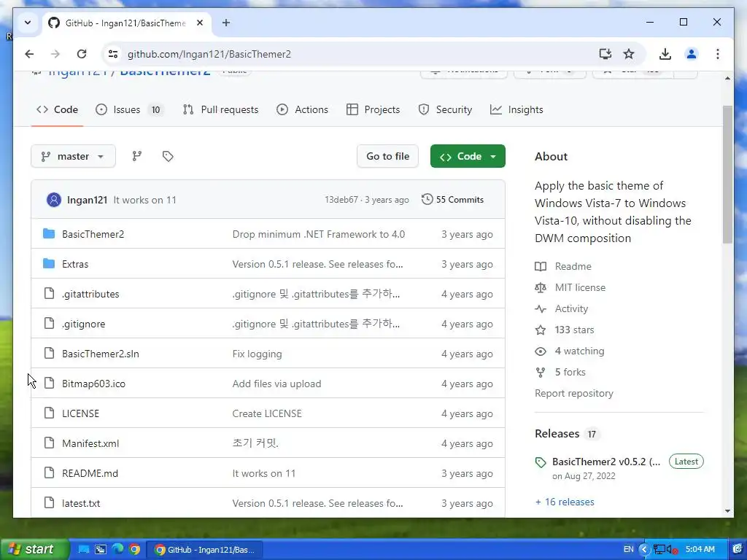The image size is (747, 560).
Task: Click the 'Add files via upload' commit message
Action: (276, 384)
